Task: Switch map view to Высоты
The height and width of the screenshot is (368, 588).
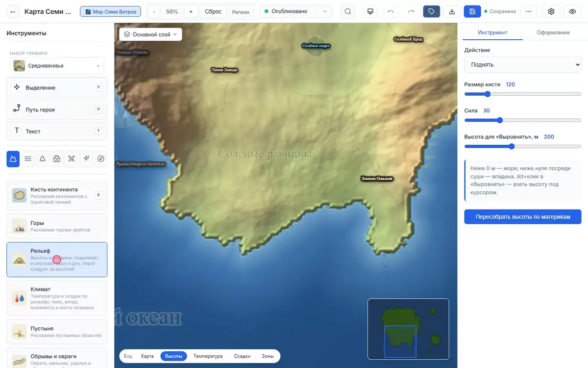Action: [173, 356]
